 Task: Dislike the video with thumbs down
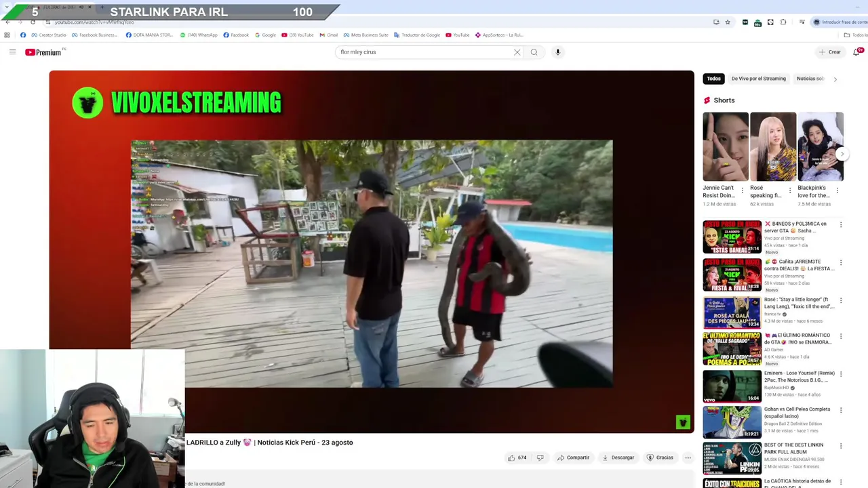point(540,457)
